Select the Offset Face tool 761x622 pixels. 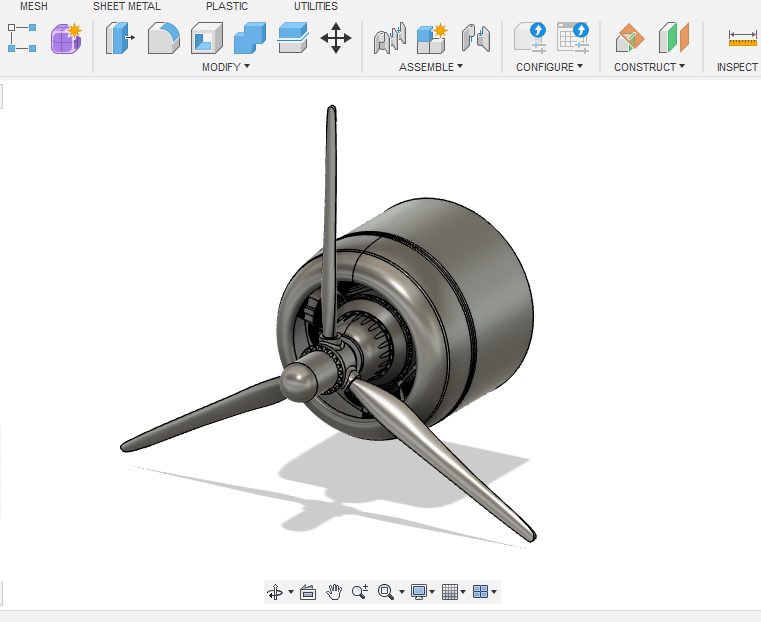[293, 38]
